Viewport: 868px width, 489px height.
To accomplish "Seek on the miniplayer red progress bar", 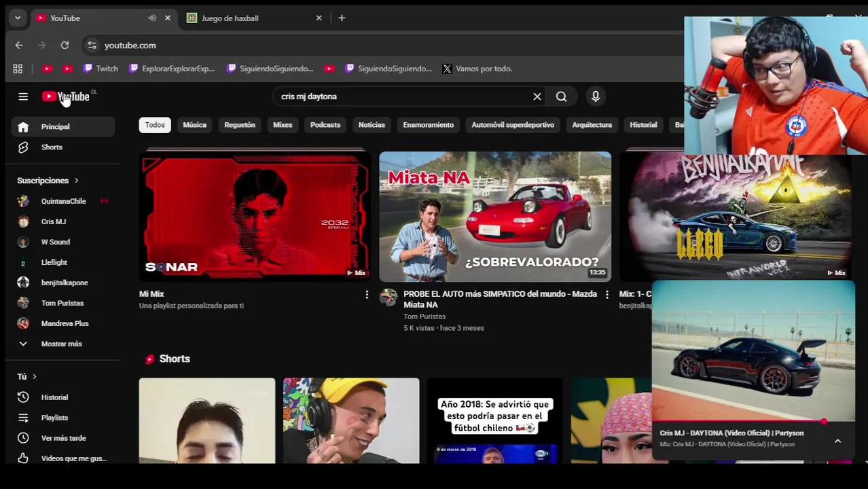I will tap(753, 422).
